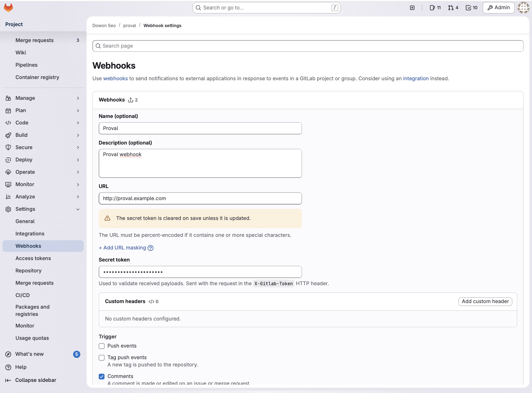Open Repository settings
532x393 pixels.
coord(43,271)
